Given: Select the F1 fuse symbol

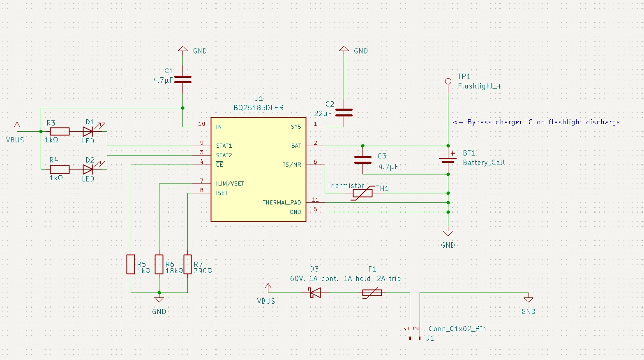Looking at the screenshot, I should pyautogui.click(x=372, y=293).
